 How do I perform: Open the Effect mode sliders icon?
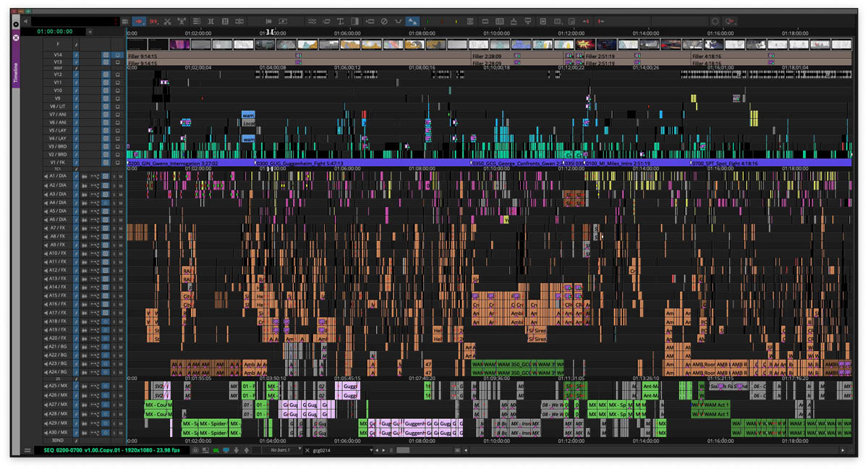pyautogui.click(x=312, y=22)
